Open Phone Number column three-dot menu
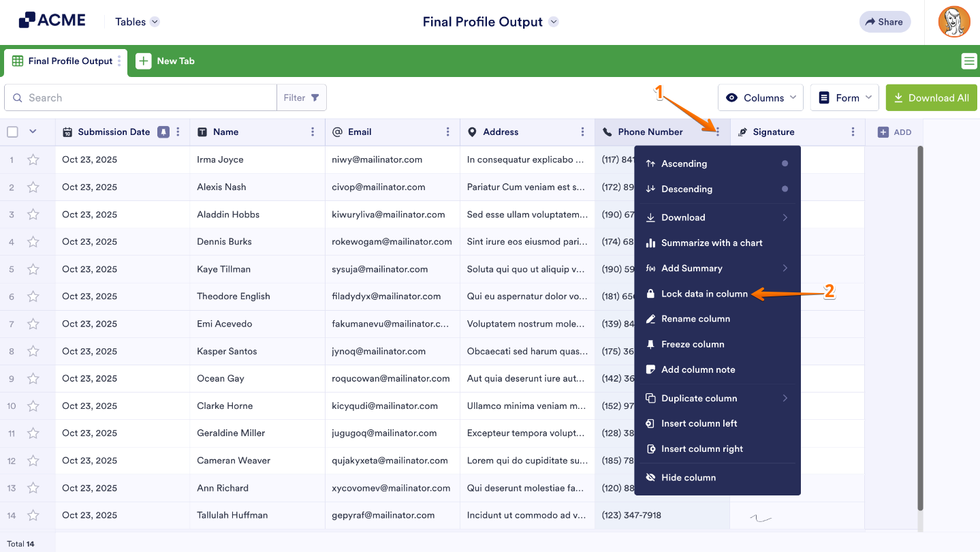Image resolution: width=980 pixels, height=552 pixels. tap(718, 132)
